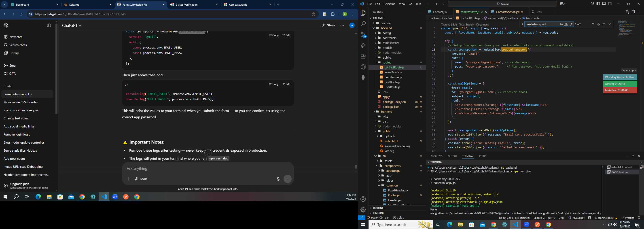The image size is (644, 229).
Task: Open Extensions view in VS Code
Action: (x=363, y=56)
